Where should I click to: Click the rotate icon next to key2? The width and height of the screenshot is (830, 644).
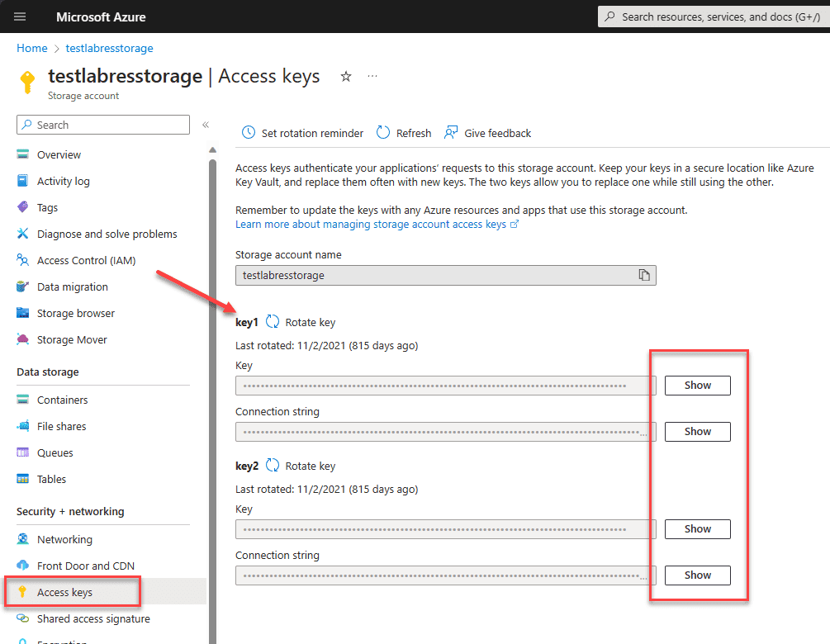click(272, 465)
